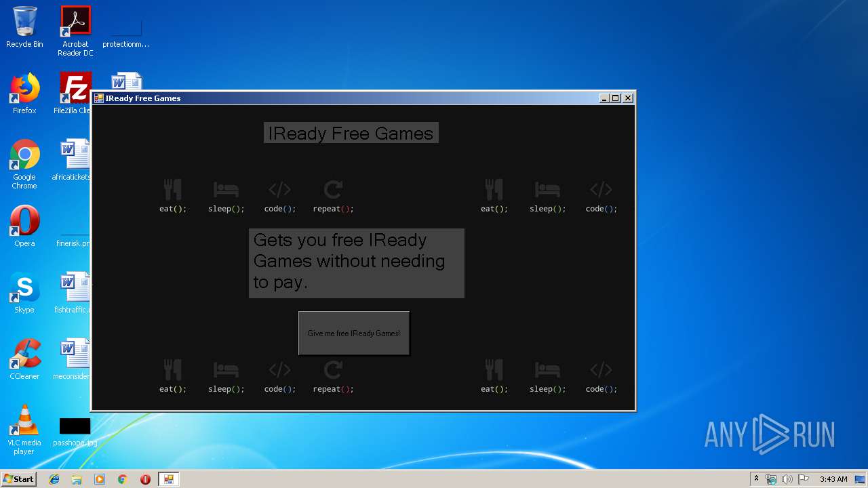This screenshot has width=868, height=488.
Task: Select the CCleaner desktop shortcut
Action: tap(24, 360)
